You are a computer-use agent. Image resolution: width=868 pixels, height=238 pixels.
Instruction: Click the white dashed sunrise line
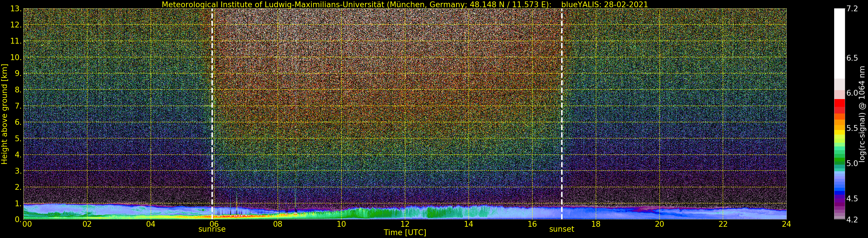coord(212,114)
